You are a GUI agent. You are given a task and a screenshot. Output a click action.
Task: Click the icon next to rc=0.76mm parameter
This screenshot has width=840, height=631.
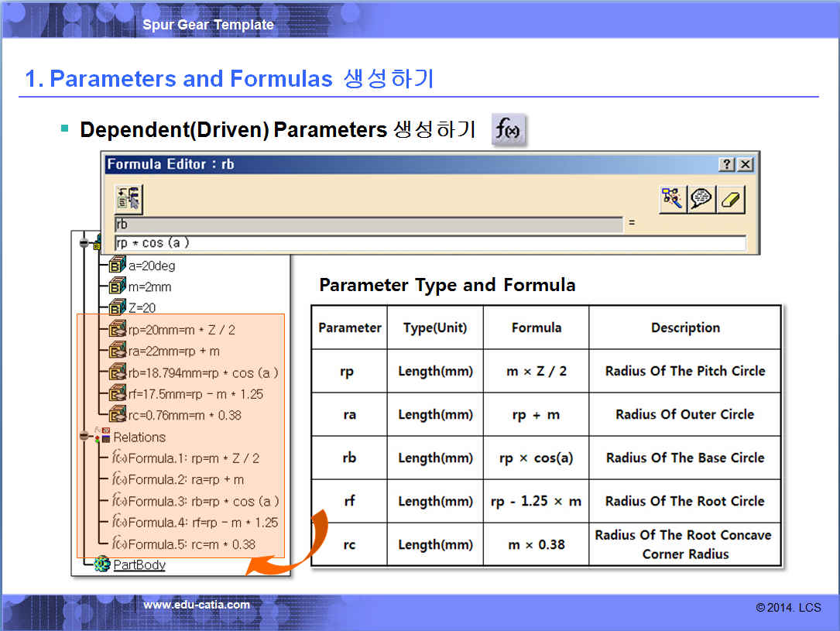point(118,415)
